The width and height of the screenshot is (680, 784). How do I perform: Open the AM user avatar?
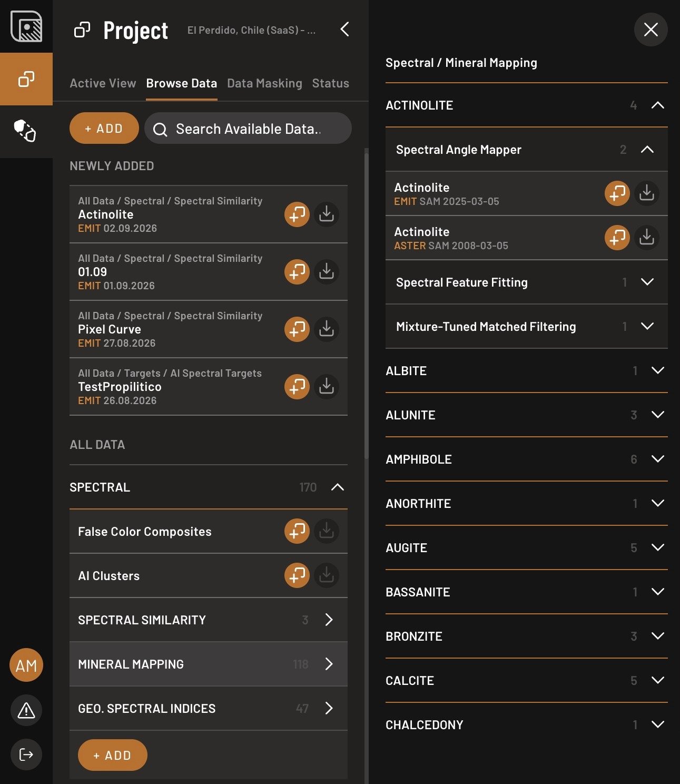[26, 665]
